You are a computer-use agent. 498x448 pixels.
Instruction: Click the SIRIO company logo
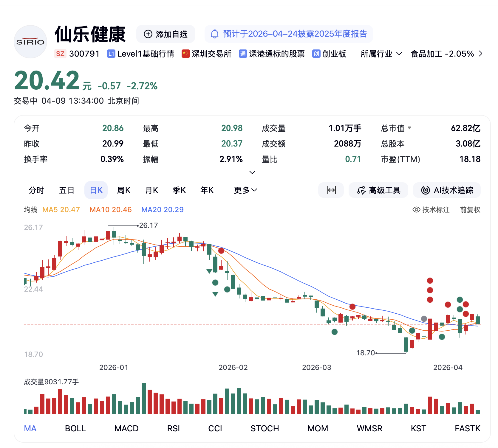point(30,42)
